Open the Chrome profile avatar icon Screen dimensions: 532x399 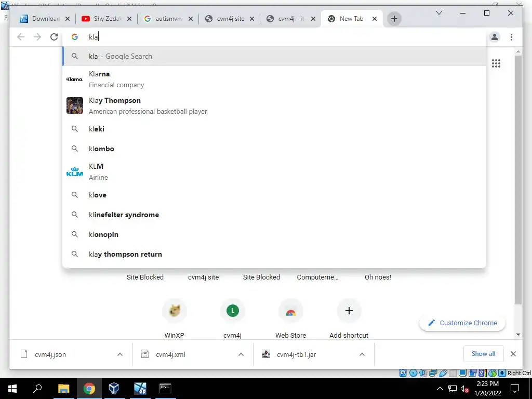pos(495,37)
